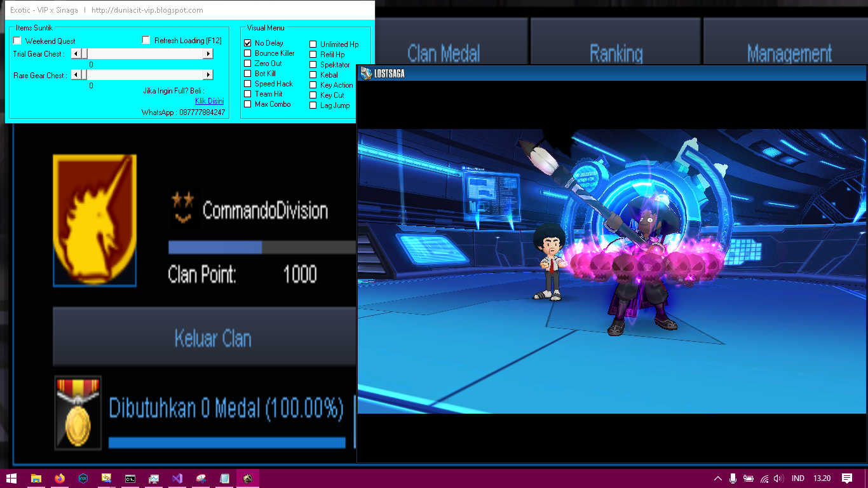Toggle Refresh Loading [F12] checkbox
Image resolution: width=868 pixels, height=488 pixels.
tap(146, 40)
